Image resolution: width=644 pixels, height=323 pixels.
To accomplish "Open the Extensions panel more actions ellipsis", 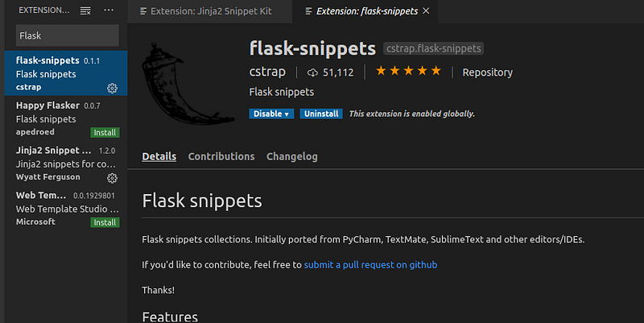I will coord(109,10).
